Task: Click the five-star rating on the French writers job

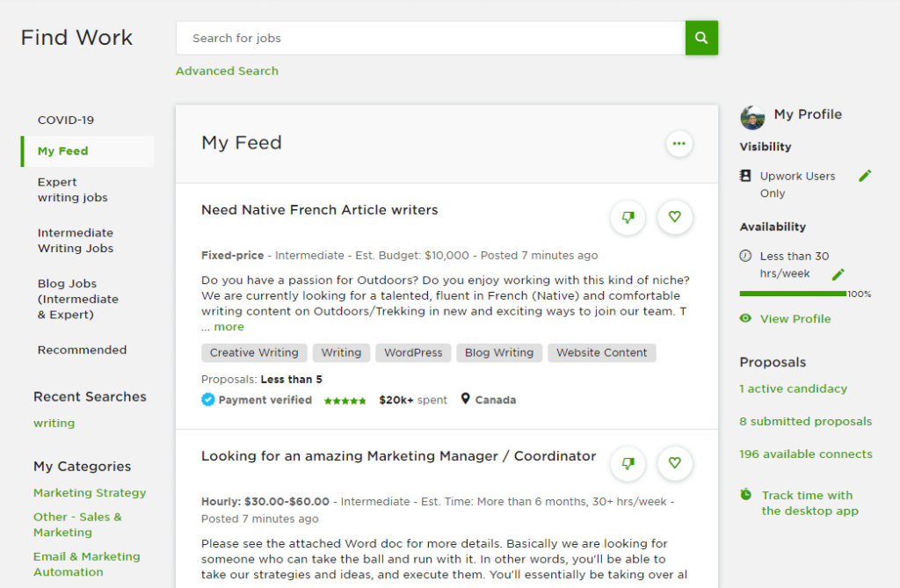Action: tap(345, 399)
